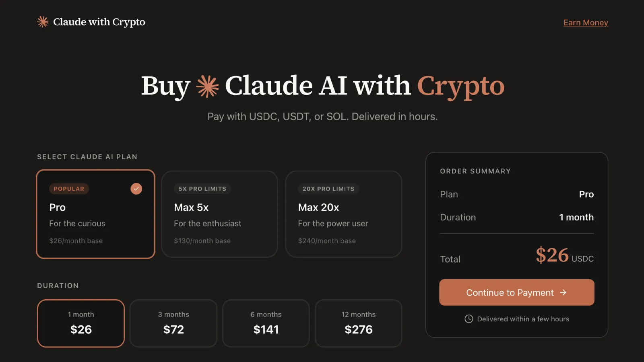Switch to the 12 months option
This screenshot has width=644, height=362.
[358, 323]
